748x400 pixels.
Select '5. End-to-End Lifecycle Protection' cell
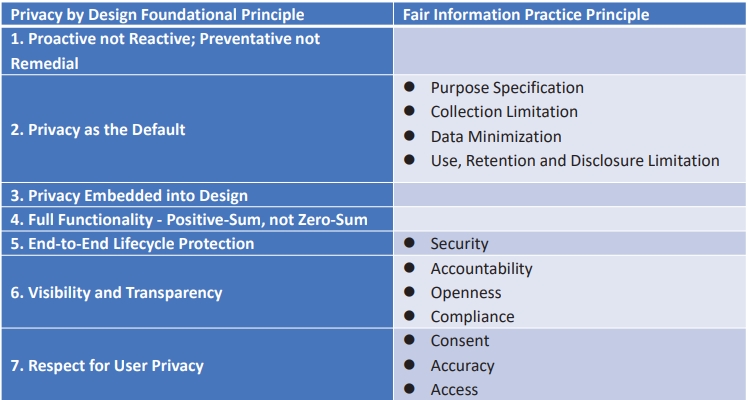pyautogui.click(x=197, y=244)
